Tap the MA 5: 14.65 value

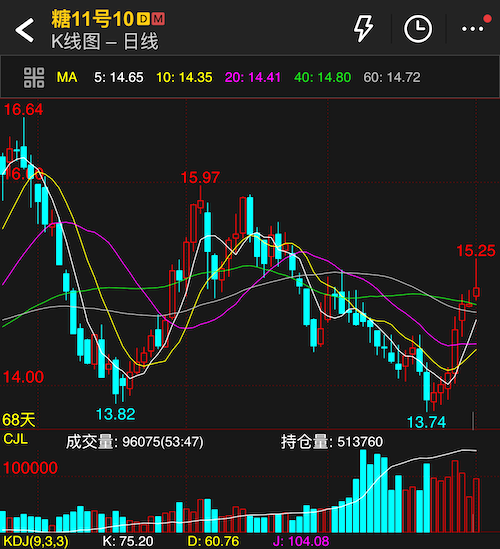point(119,77)
